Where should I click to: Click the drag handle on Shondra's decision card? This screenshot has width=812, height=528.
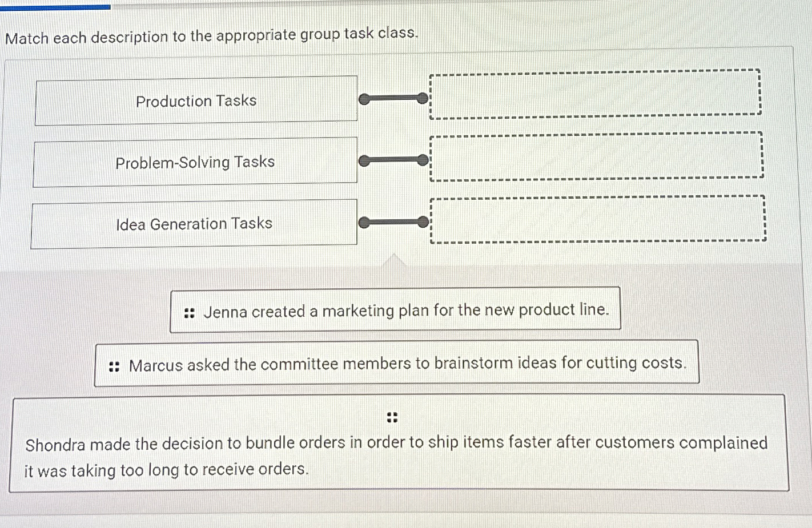[392, 417]
